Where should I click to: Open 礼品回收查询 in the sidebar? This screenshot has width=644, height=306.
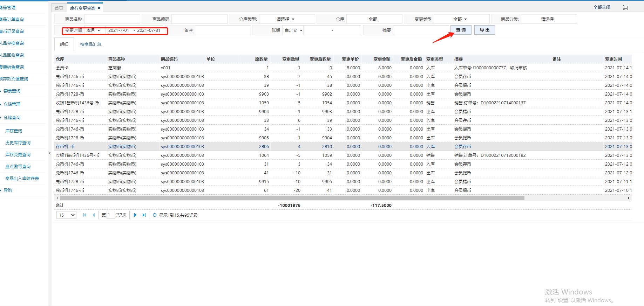pos(12,55)
